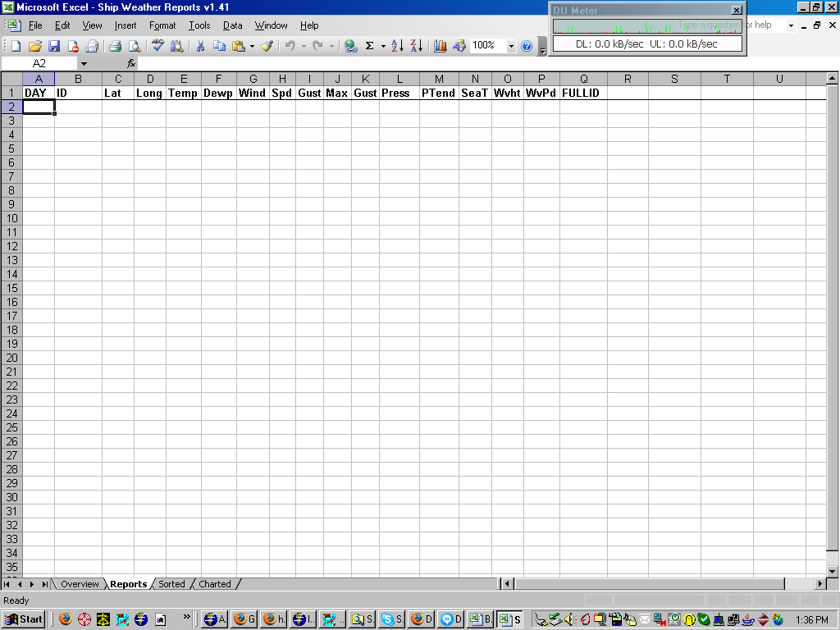The image size is (840, 630).
Task: Toggle the Drawing toolbar icon
Action: tap(459, 46)
